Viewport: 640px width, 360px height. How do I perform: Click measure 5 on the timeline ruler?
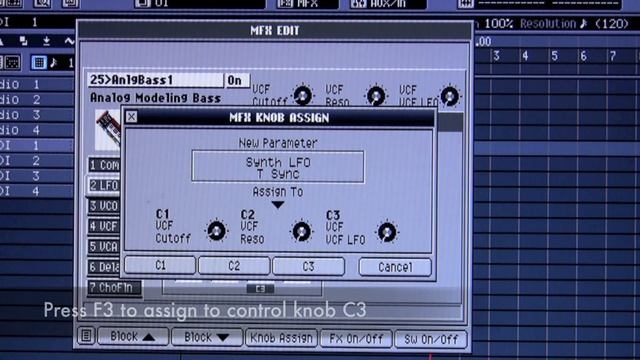(x=554, y=56)
